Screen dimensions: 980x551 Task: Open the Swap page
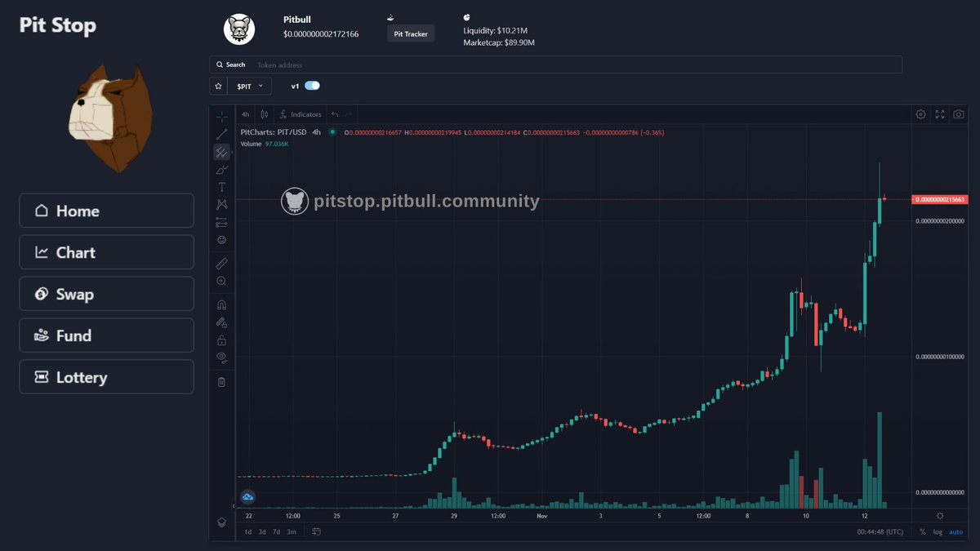click(107, 294)
